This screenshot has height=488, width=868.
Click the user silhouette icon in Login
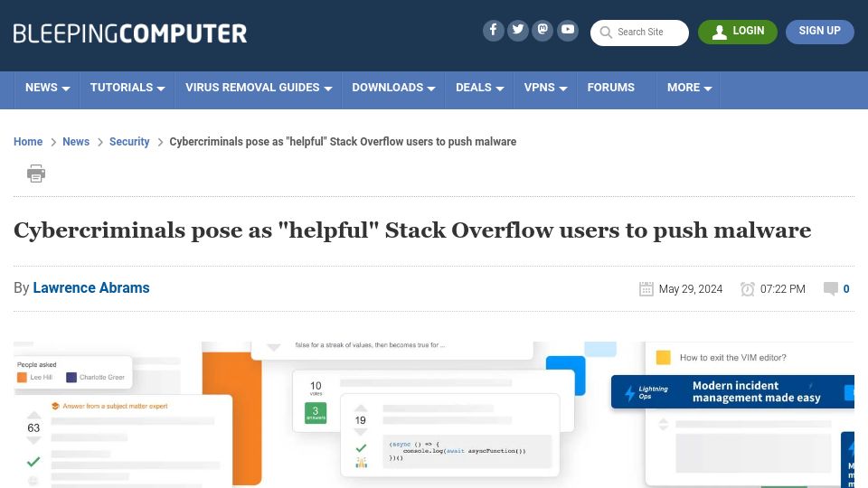coord(719,33)
